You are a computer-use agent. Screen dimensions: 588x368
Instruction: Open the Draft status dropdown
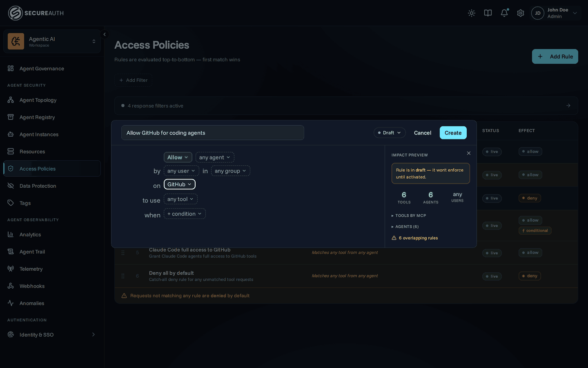(x=390, y=132)
